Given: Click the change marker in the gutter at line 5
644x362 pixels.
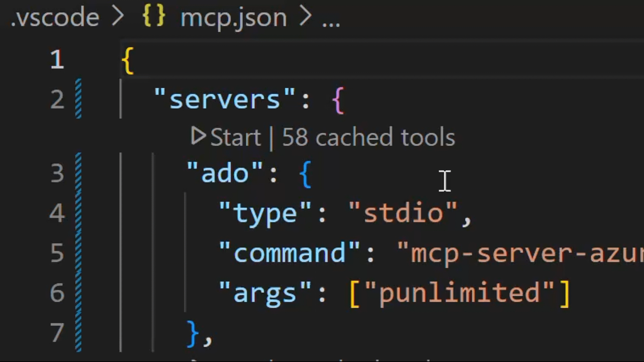Looking at the screenshot, I should [78, 253].
